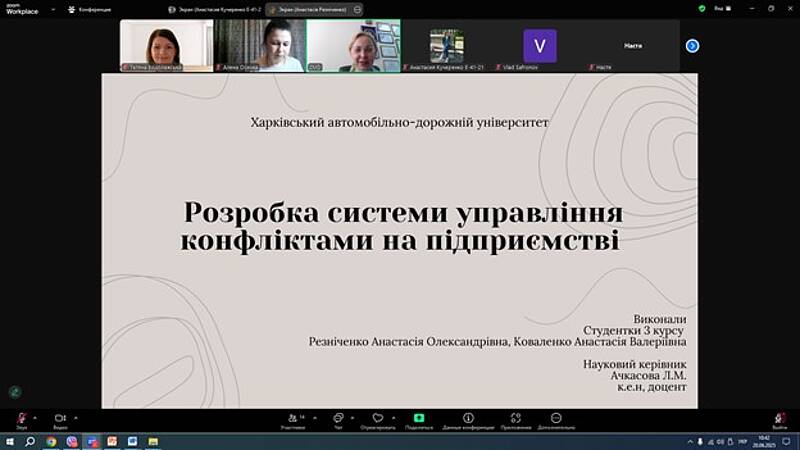Select Настя participant tile
This screenshot has width=800, height=450.
[633, 45]
